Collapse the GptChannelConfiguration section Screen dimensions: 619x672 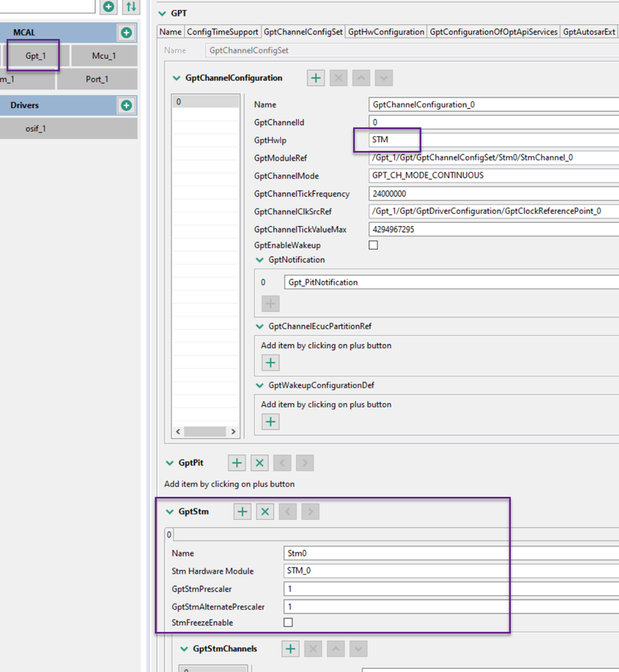tap(176, 78)
